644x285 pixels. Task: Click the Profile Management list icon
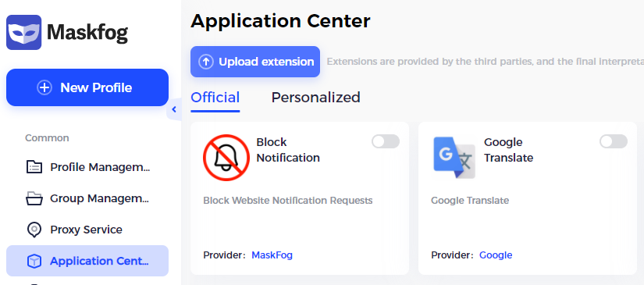(34, 167)
